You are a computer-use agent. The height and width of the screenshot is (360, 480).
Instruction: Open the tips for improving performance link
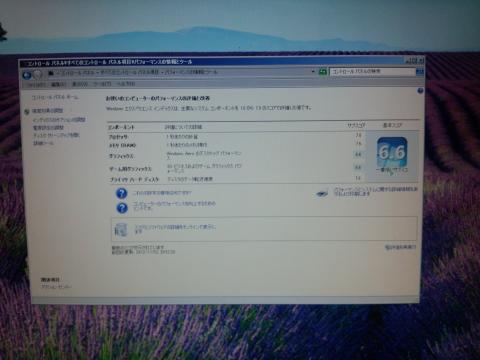[174, 205]
